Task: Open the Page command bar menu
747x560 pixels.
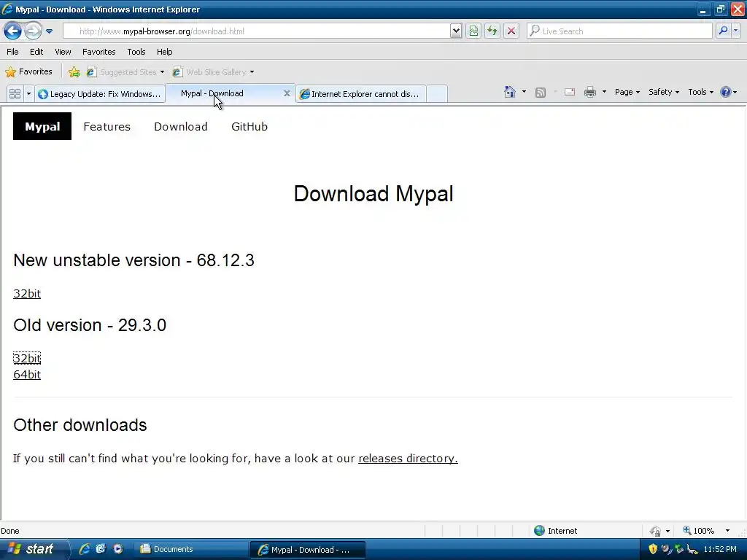Action: click(x=627, y=92)
